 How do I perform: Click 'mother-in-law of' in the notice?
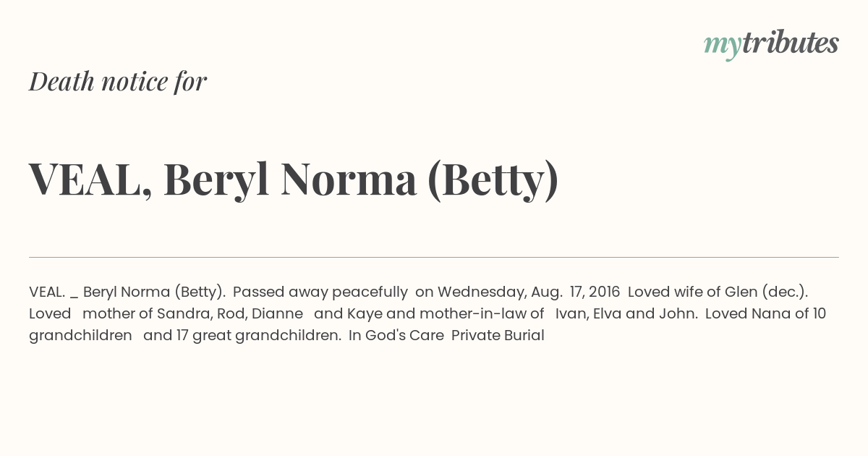482,314
